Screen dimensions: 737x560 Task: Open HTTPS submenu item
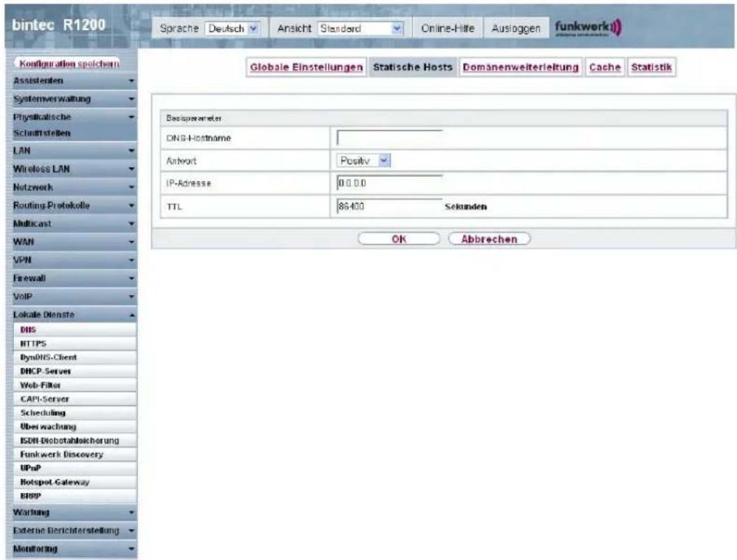coord(76,343)
